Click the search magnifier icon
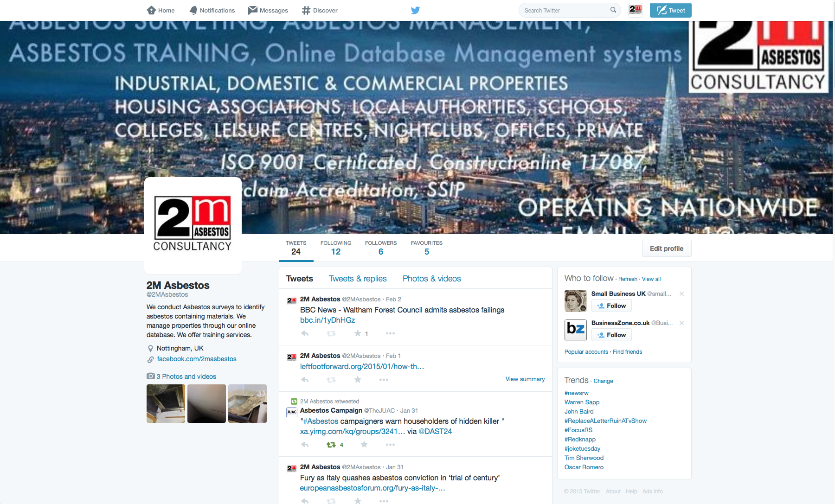The width and height of the screenshot is (835, 504). [x=613, y=10]
